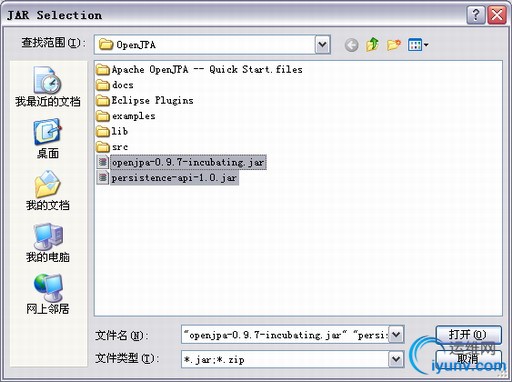The image size is (512, 382).
Task: Select the examples folder icon
Action: [x=103, y=116]
